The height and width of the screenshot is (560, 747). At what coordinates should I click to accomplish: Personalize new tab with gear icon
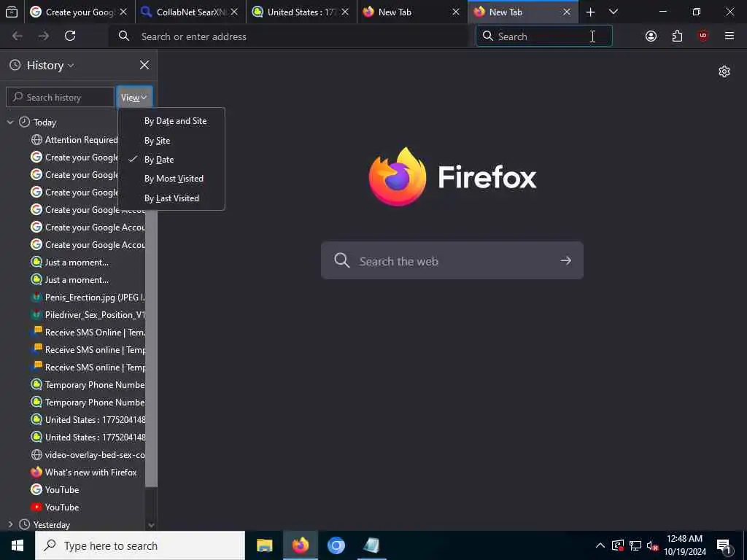click(x=724, y=71)
